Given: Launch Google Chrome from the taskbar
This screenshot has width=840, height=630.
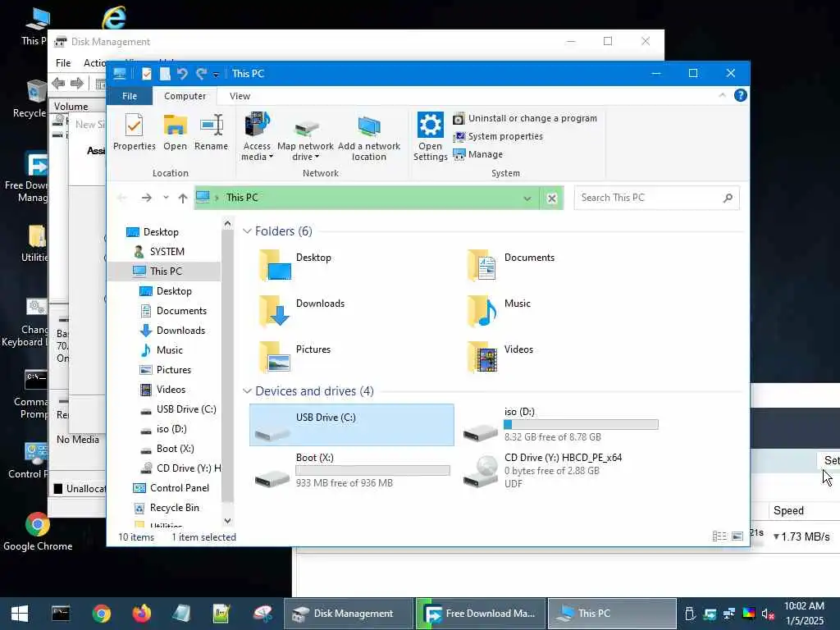Looking at the screenshot, I should click(101, 614).
